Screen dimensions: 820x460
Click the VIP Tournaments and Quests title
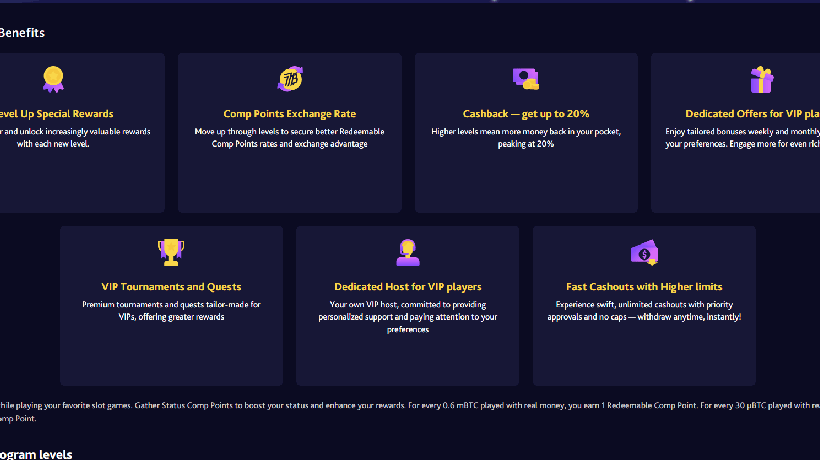coord(171,287)
